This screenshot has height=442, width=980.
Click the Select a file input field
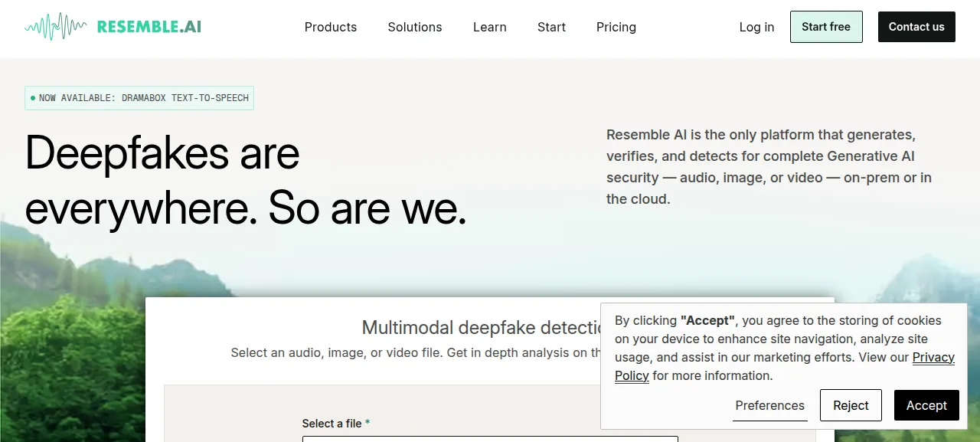(x=490, y=439)
